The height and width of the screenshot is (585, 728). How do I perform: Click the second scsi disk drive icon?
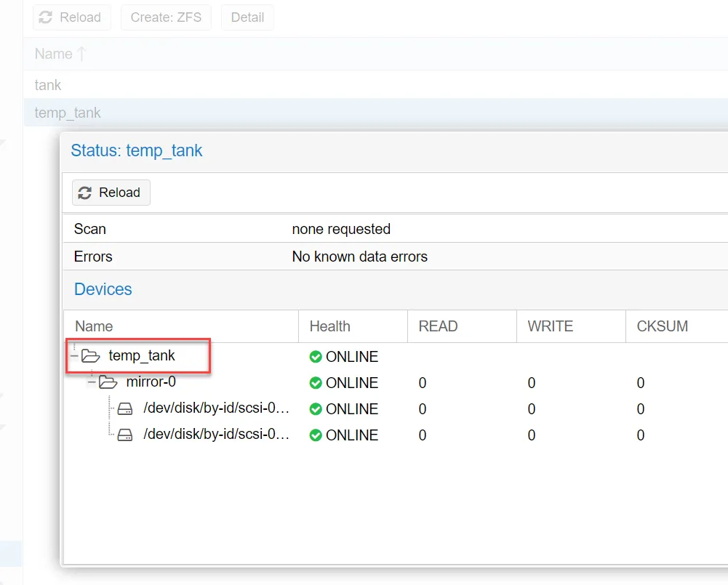(125, 435)
